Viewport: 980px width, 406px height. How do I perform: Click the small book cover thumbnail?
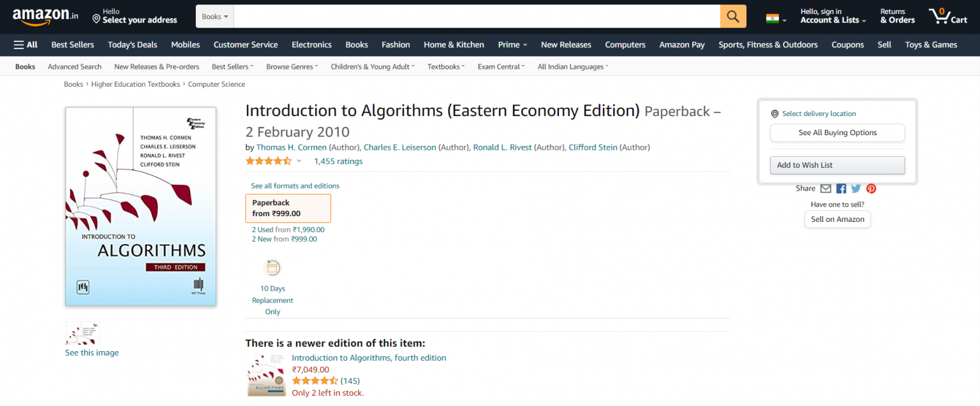(x=82, y=333)
